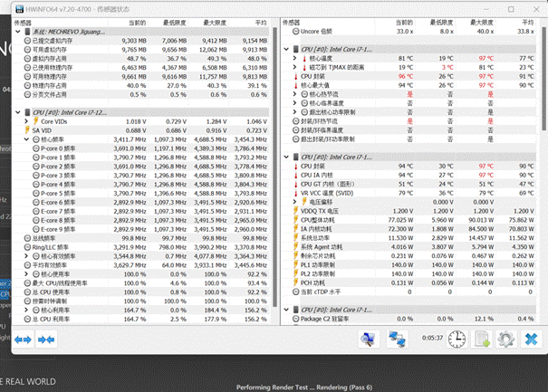Click the expand columns left-right arrows button

tap(22, 339)
